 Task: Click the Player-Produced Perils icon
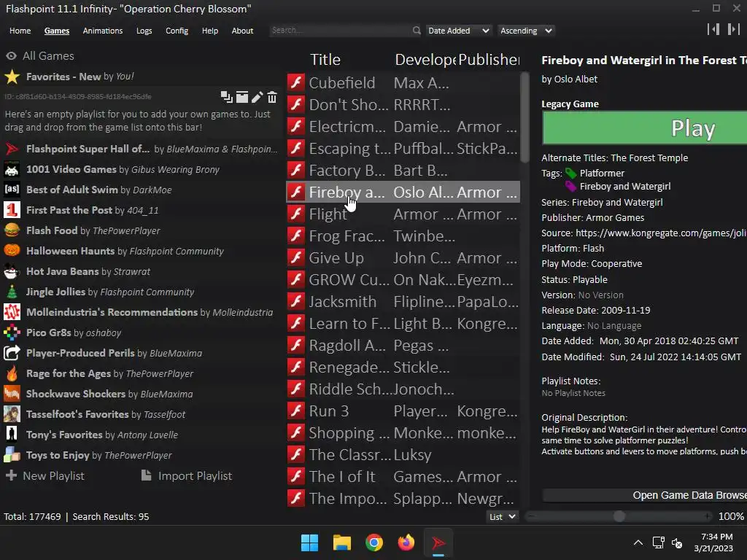12,353
